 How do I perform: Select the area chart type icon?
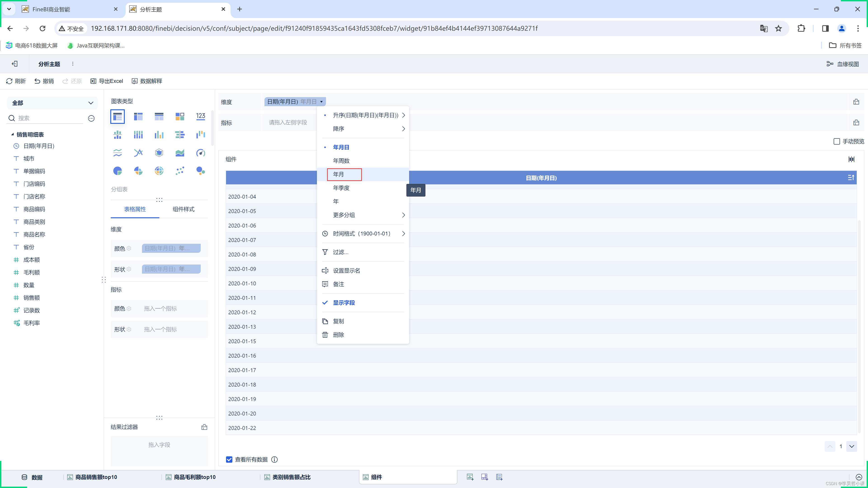point(180,153)
